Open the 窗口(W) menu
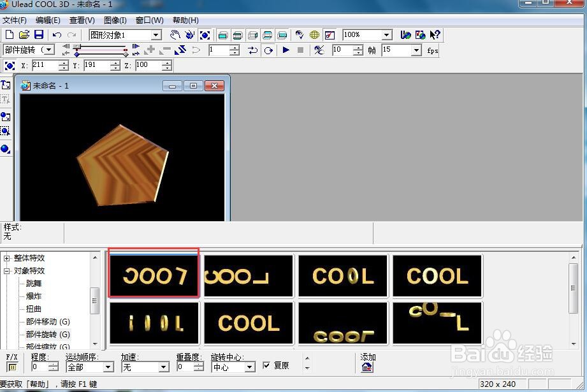 click(x=149, y=20)
